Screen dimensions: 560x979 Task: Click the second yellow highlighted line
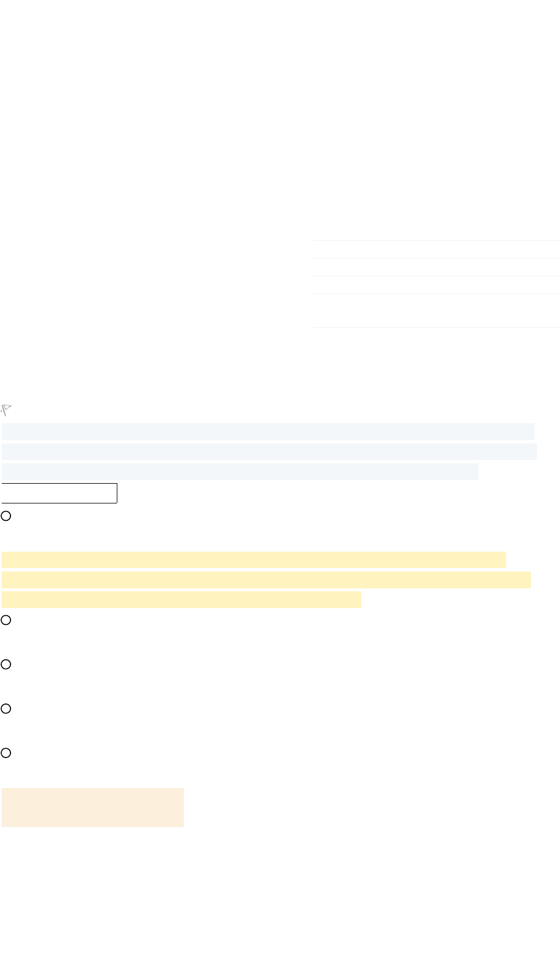point(266,580)
